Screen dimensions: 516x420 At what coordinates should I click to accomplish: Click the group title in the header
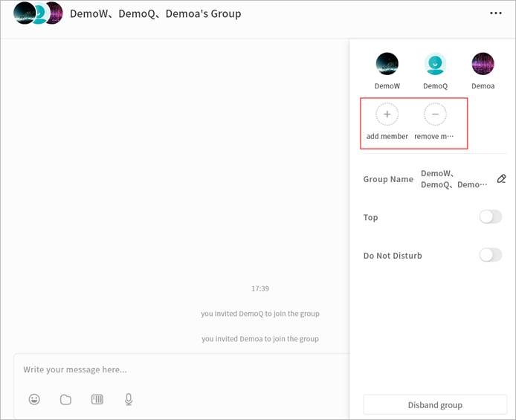tap(155, 13)
